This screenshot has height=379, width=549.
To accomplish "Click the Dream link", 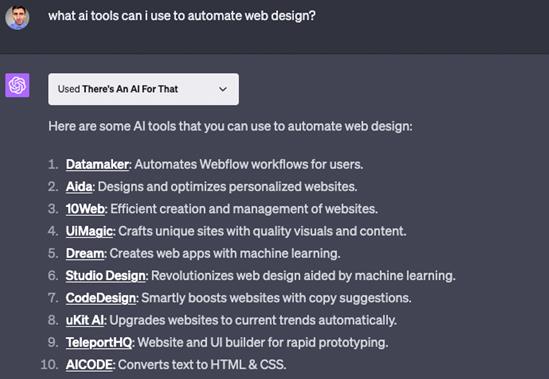I will point(85,253).
